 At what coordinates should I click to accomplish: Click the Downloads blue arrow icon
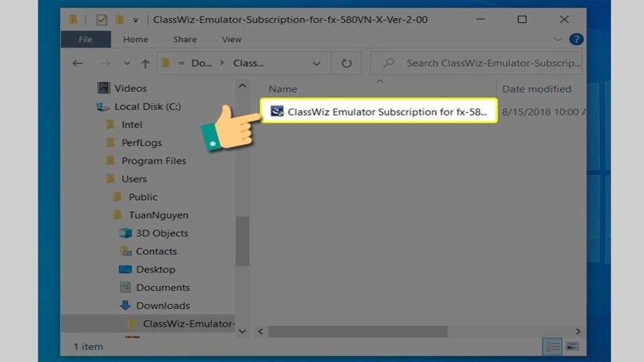(x=125, y=305)
